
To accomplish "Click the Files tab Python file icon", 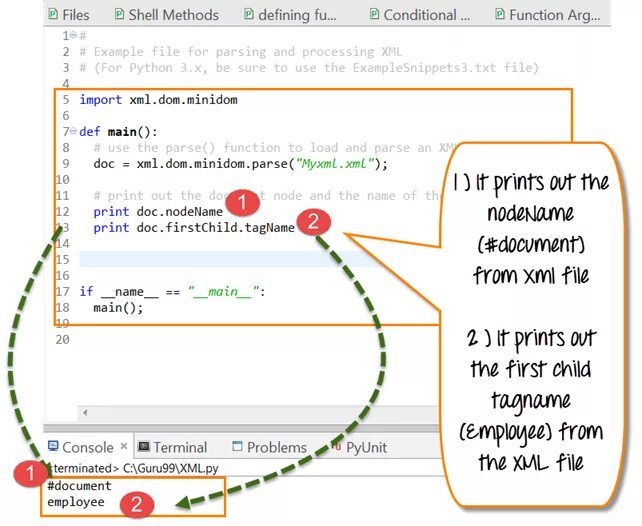I will click(x=53, y=15).
